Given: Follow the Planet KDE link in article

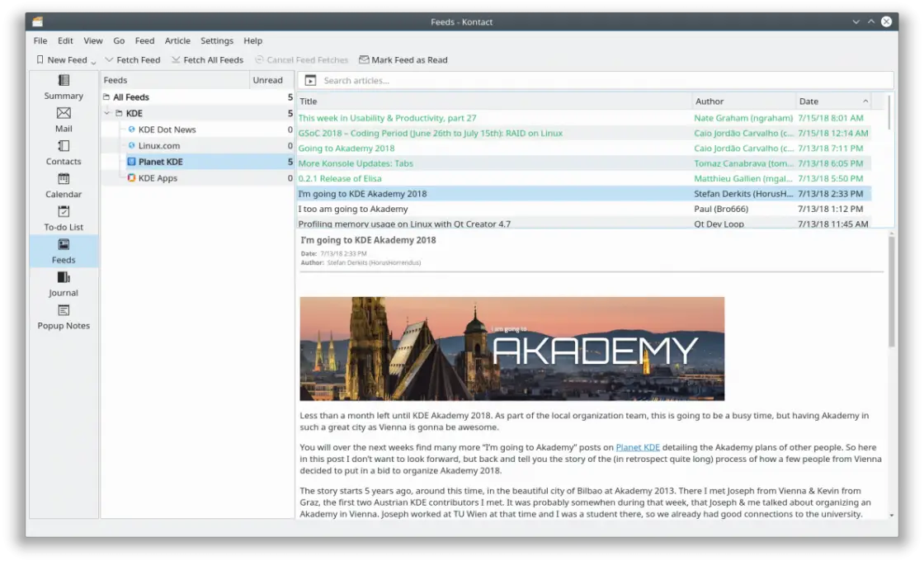Looking at the screenshot, I should [x=638, y=447].
